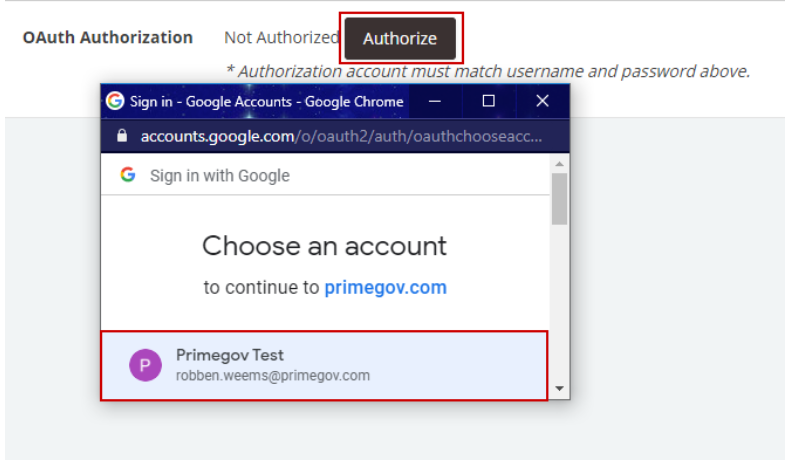The width and height of the screenshot is (790, 463).
Task: Click the Choose an account heading
Action: click(x=324, y=246)
